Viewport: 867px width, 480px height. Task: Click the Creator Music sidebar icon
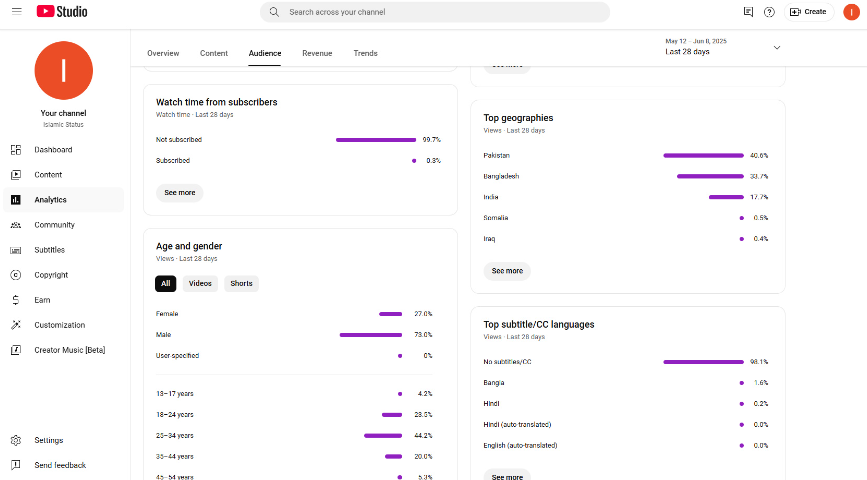16,350
